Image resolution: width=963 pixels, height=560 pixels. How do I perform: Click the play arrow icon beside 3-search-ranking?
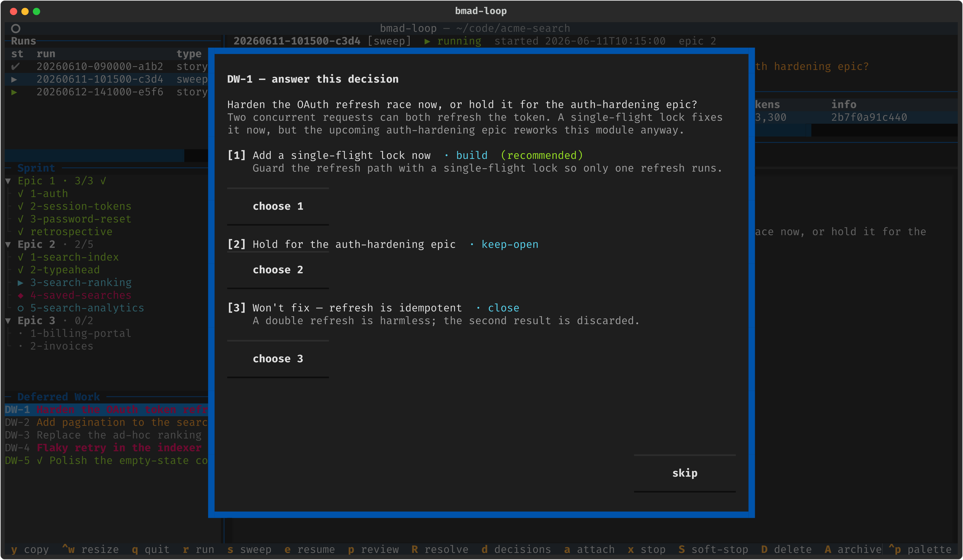point(21,283)
